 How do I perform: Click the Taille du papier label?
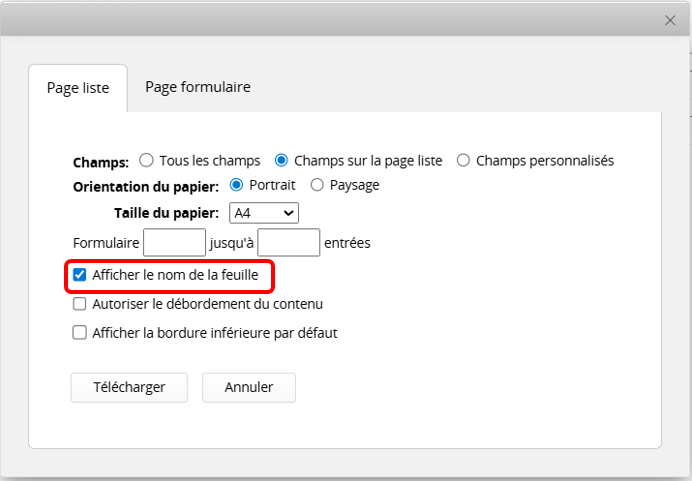click(x=168, y=213)
